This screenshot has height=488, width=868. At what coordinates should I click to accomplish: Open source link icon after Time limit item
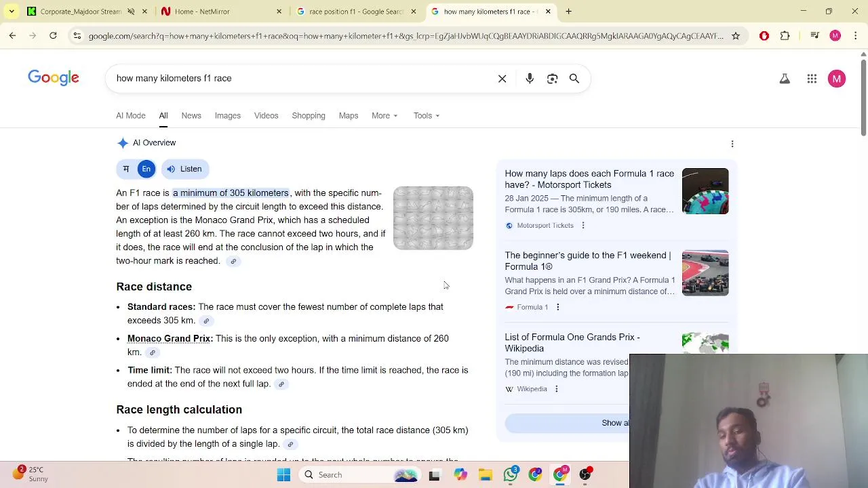tap(281, 384)
